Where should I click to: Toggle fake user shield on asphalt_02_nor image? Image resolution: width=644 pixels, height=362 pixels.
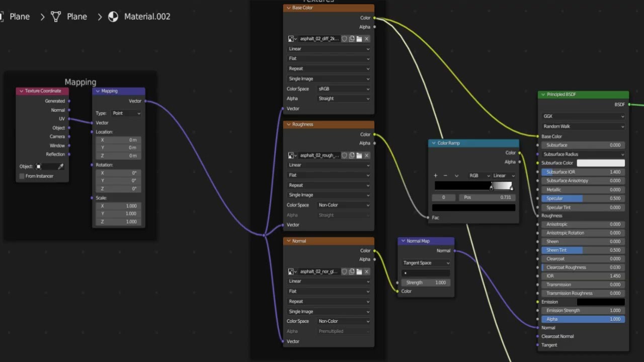point(345,271)
